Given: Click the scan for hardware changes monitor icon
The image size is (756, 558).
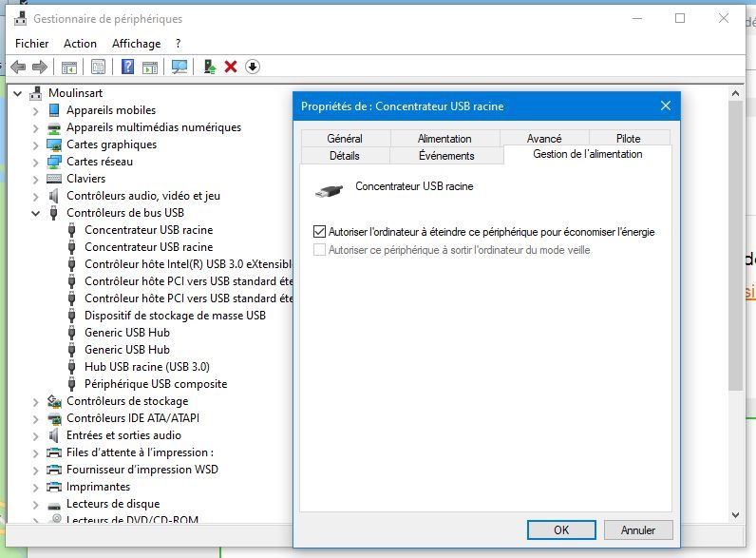Looking at the screenshot, I should click(179, 67).
